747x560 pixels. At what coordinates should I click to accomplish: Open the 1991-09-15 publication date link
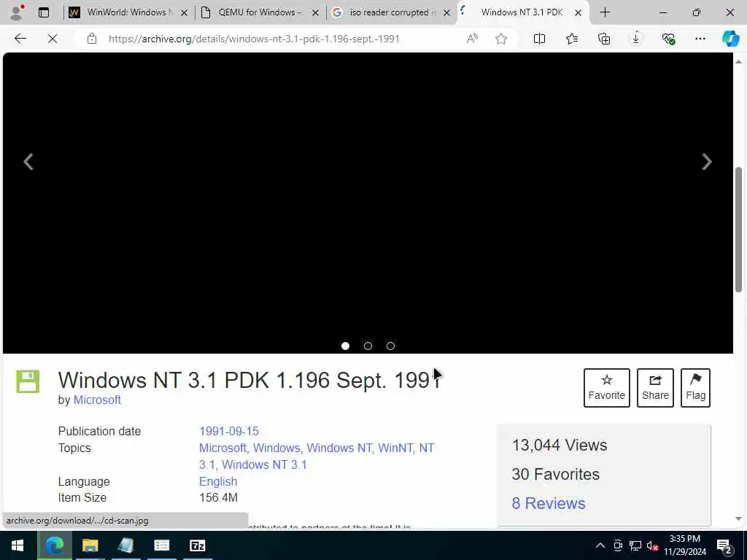tap(228, 431)
